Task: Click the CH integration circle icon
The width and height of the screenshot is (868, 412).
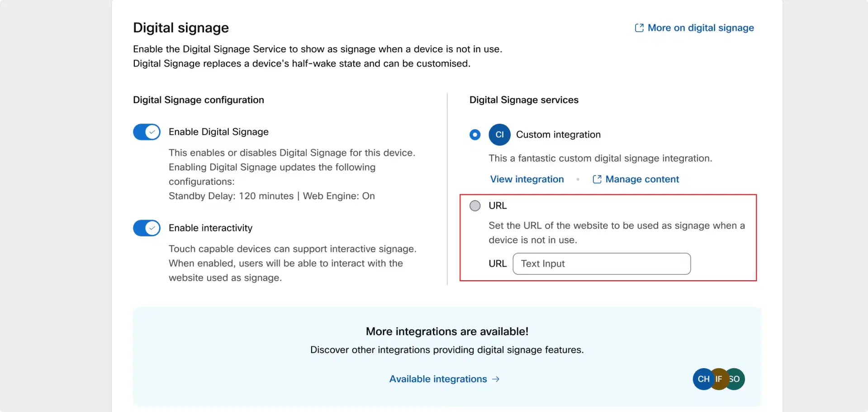Action: click(702, 379)
